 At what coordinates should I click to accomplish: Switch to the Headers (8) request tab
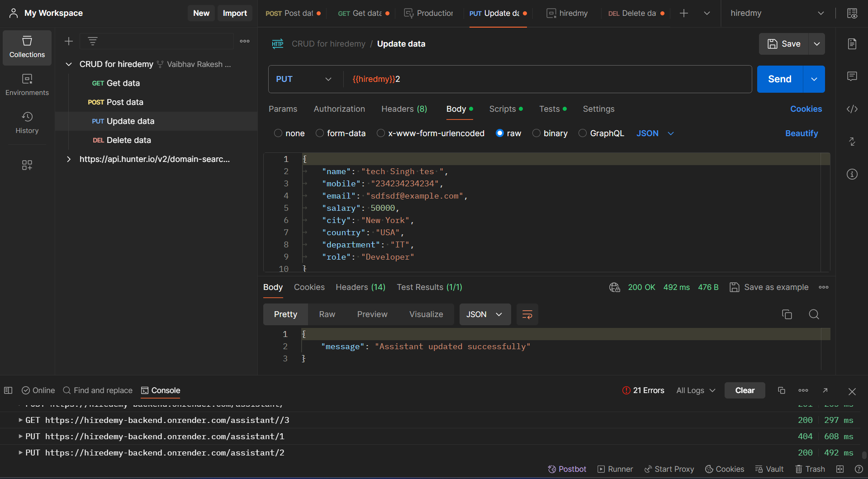[404, 109]
